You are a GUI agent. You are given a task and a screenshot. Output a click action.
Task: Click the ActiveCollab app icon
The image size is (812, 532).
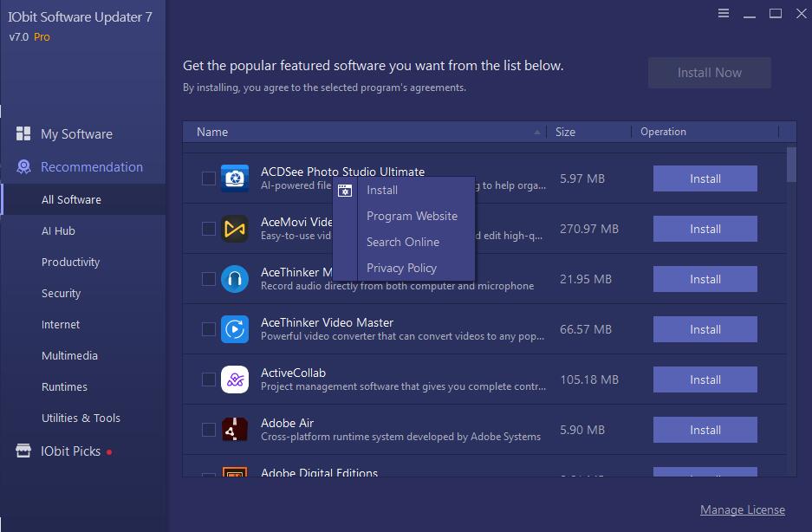(235, 380)
